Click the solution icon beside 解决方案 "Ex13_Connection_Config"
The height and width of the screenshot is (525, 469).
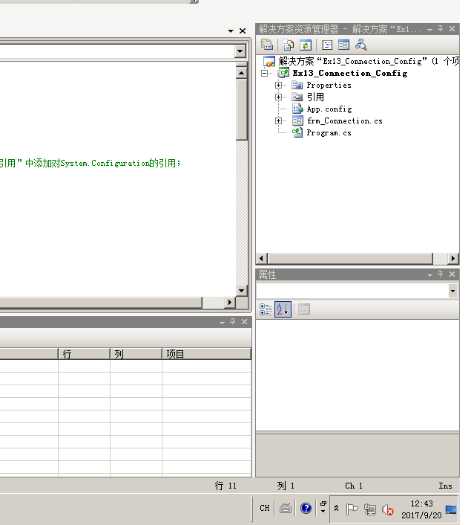pos(269,61)
